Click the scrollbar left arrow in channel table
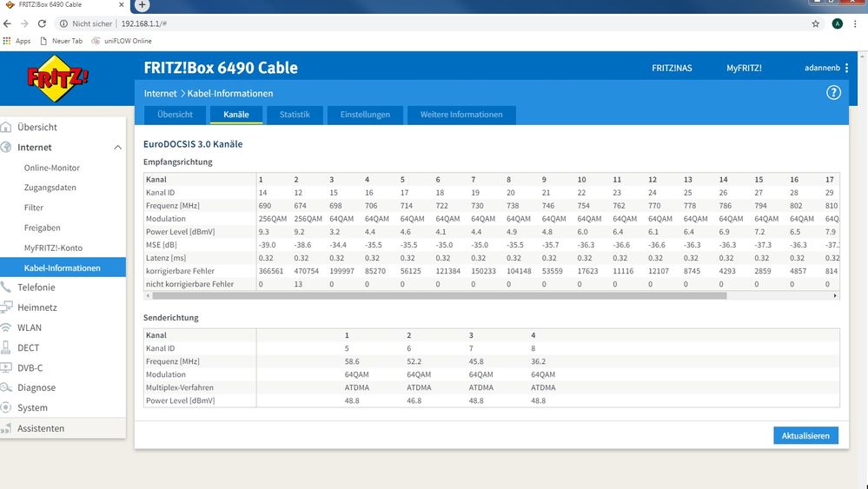The height and width of the screenshot is (489, 868). click(147, 295)
